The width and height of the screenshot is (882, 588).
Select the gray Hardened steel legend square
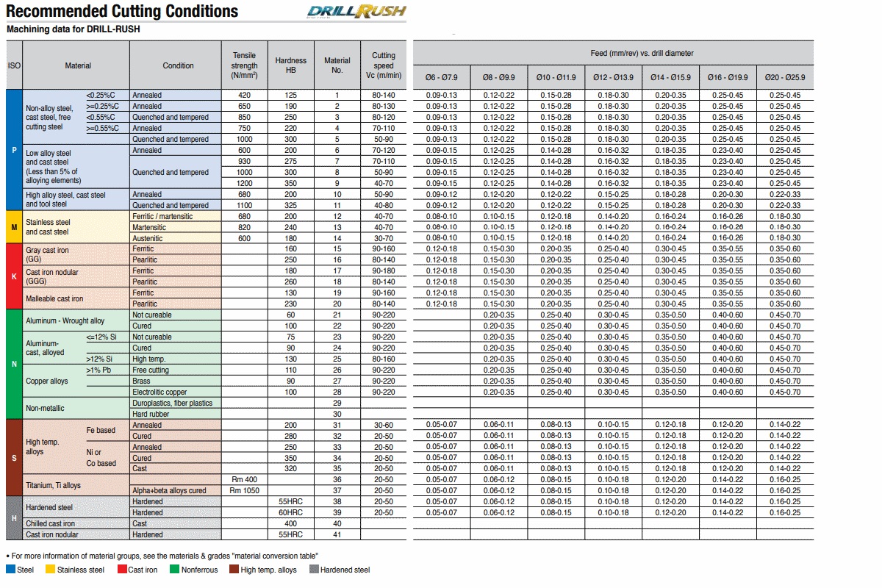(x=315, y=569)
